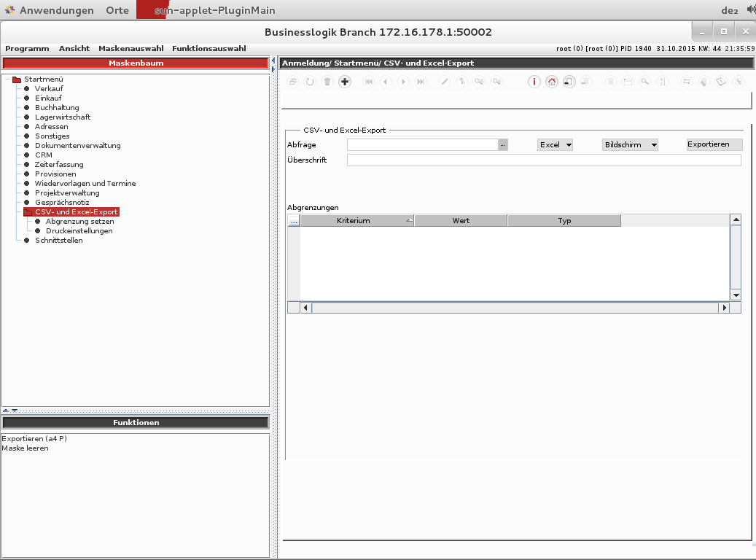The height and width of the screenshot is (560, 756).
Task: Collapse the CSV- und Excel-Export tree node
Action: pos(28,212)
